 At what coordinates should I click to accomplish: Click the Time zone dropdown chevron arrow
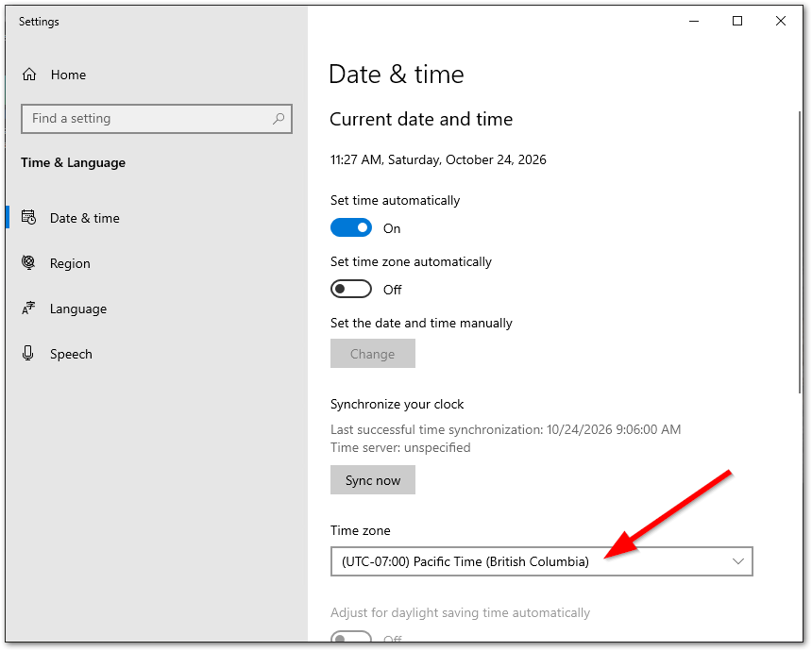click(x=738, y=561)
